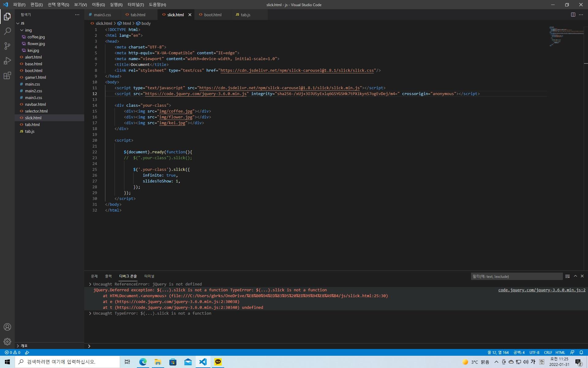588x368 pixels.
Task: Change encoding UTF-8 in status bar
Action: [x=534, y=352]
